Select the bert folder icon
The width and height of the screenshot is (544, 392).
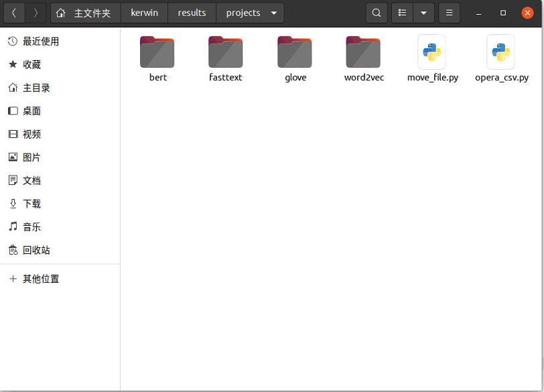click(x=157, y=52)
